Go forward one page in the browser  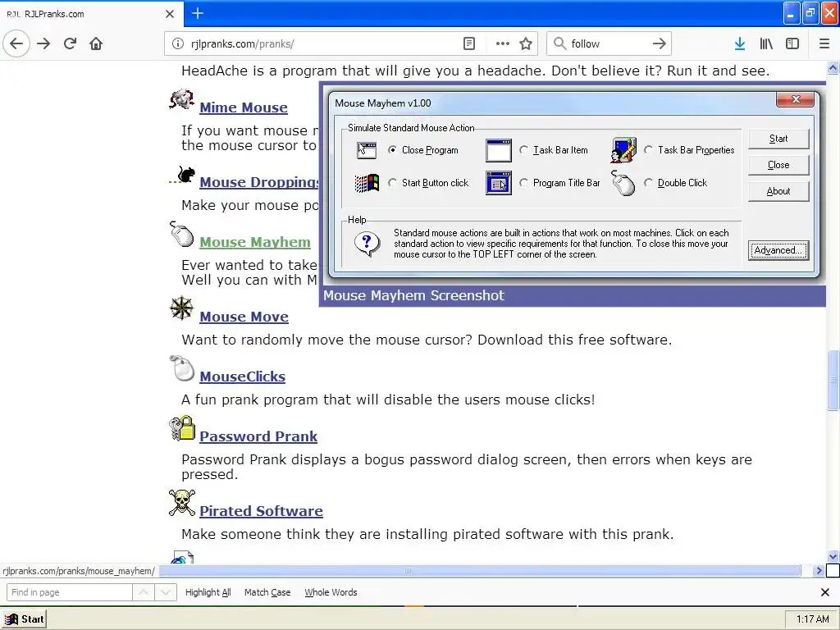coord(44,43)
